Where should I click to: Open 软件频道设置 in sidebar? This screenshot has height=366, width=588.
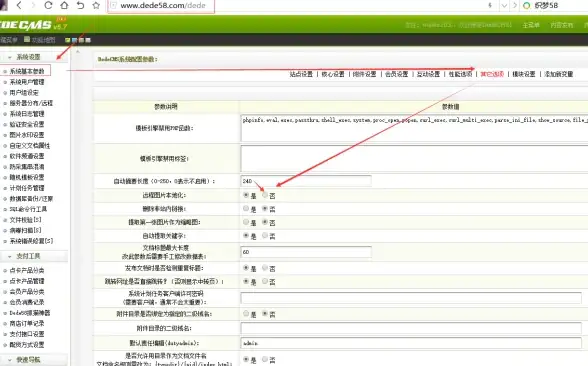(27, 156)
